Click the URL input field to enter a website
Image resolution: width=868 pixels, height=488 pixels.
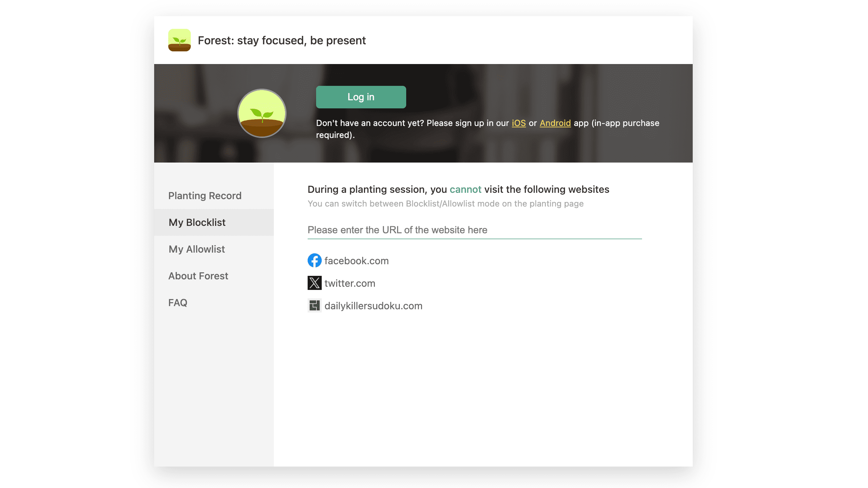click(x=474, y=229)
